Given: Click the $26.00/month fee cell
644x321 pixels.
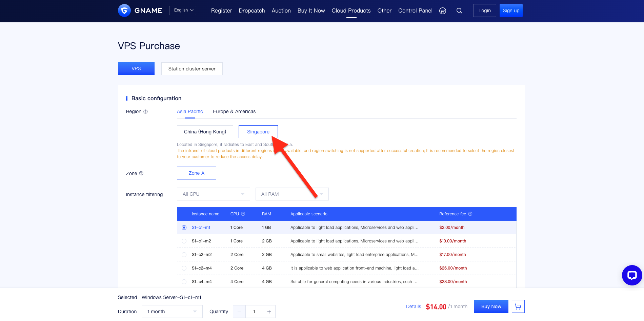Looking at the screenshot, I should pos(453,268).
